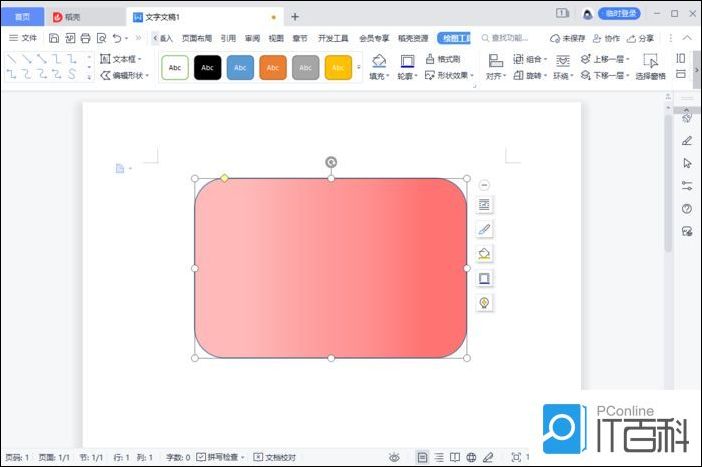The width and height of the screenshot is (702, 467).
Task: Open help icon in right sidebar
Action: (687, 209)
